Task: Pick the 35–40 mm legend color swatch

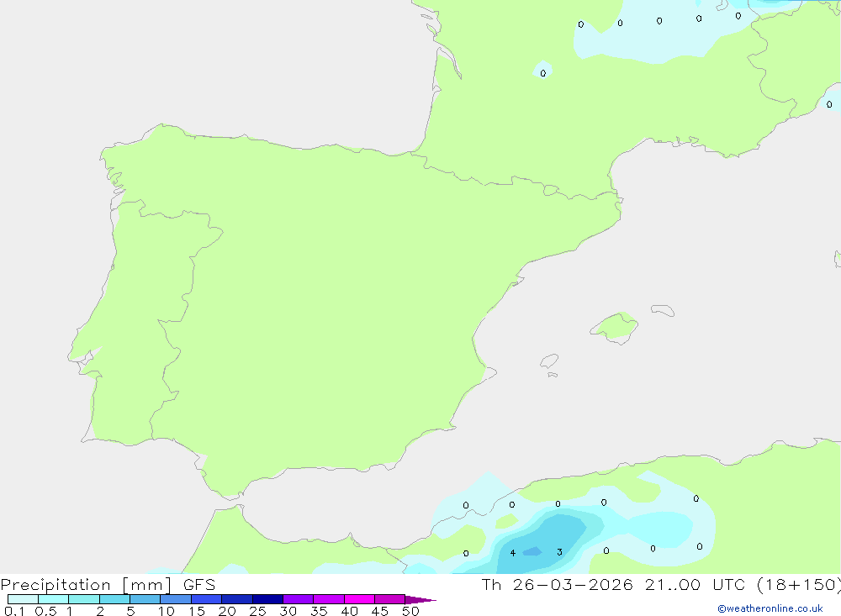Action: (329, 599)
